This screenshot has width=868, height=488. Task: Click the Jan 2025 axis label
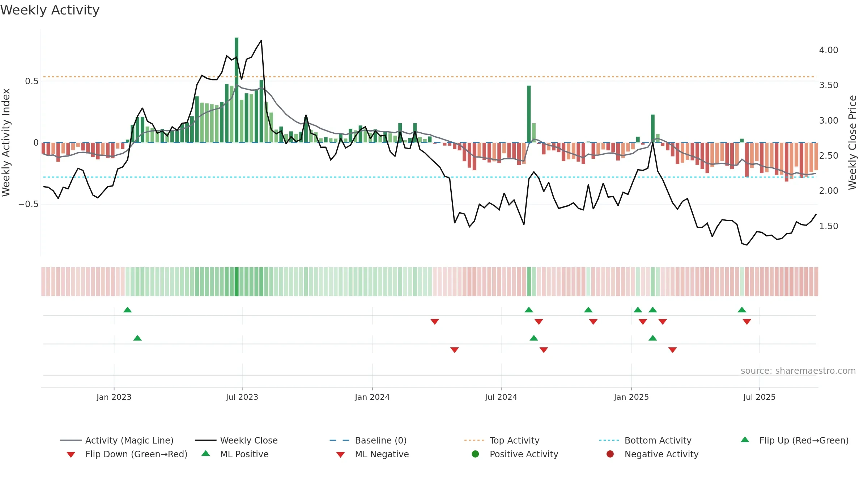click(x=631, y=397)
